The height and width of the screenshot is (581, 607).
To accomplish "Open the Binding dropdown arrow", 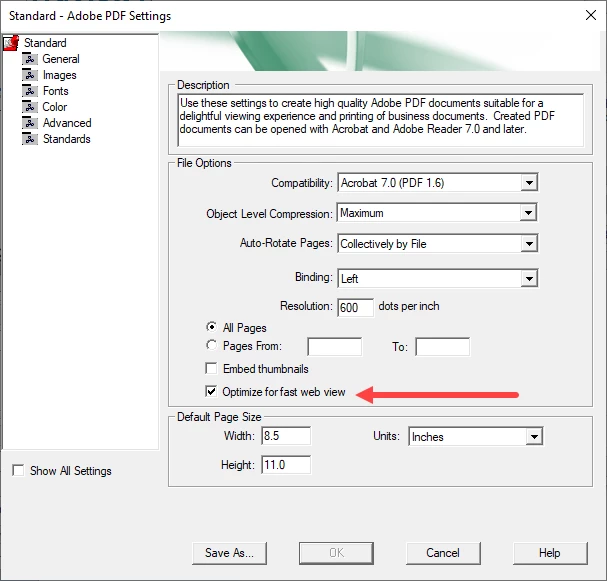I will pyautogui.click(x=529, y=278).
